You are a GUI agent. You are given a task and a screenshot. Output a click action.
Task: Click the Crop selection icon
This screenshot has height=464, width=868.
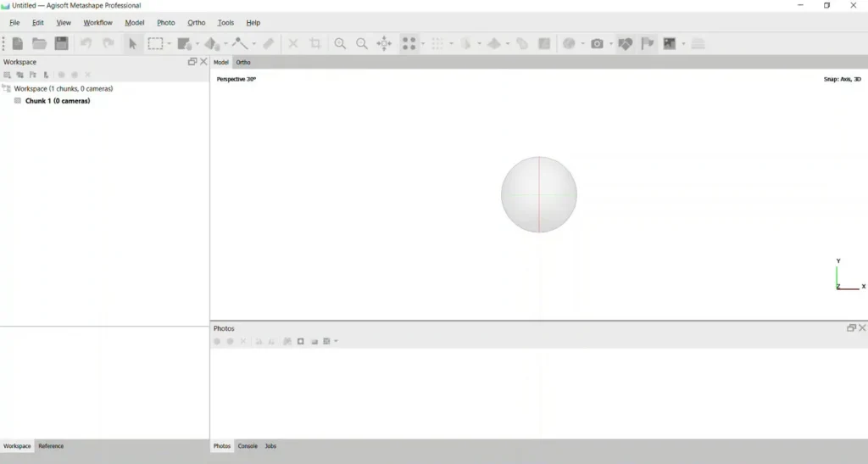pyautogui.click(x=315, y=43)
